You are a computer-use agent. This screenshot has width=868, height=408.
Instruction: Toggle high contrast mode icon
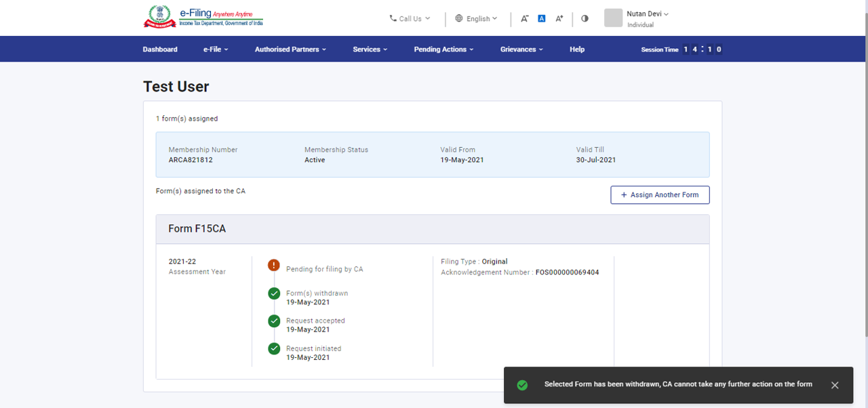tap(585, 19)
